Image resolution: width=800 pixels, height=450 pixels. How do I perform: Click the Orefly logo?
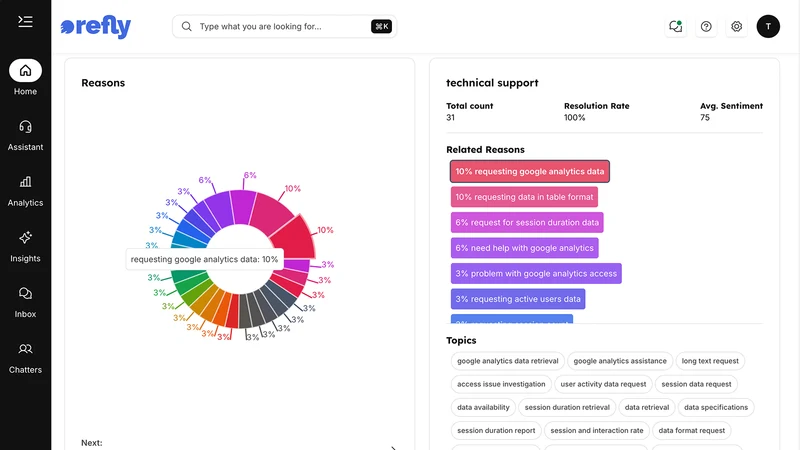coord(95,27)
